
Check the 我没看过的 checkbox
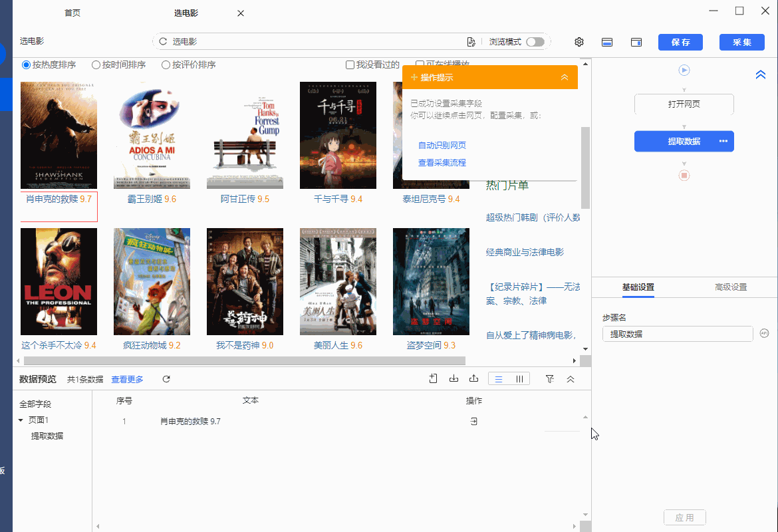click(350, 65)
